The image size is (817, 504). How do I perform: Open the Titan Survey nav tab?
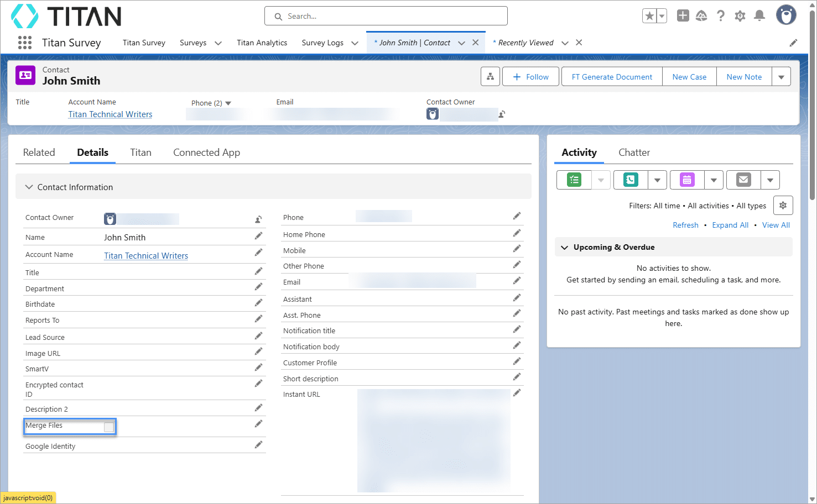144,43
